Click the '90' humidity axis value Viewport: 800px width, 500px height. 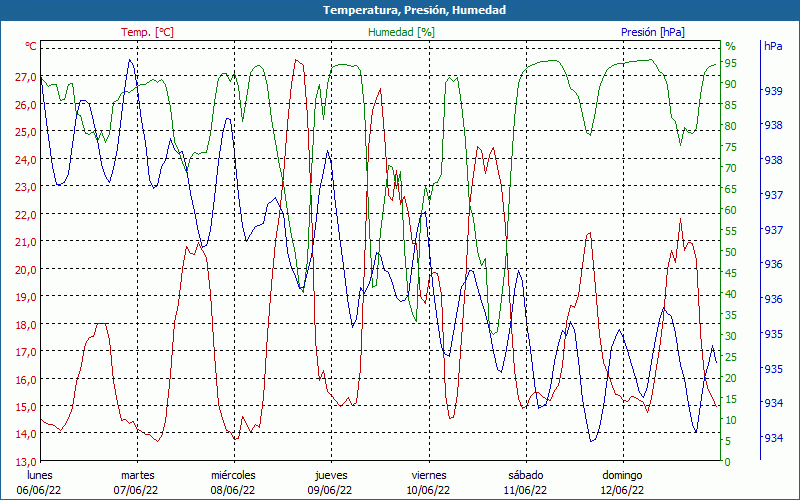pos(731,84)
